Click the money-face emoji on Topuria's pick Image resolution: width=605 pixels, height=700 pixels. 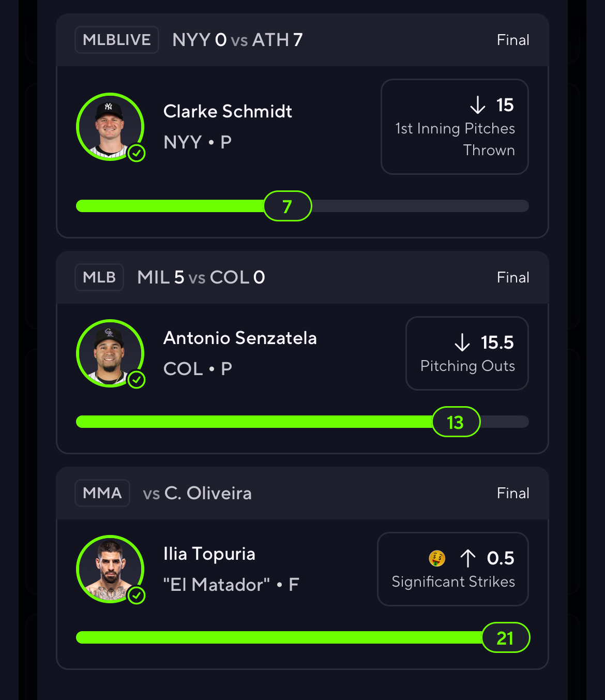click(437, 558)
